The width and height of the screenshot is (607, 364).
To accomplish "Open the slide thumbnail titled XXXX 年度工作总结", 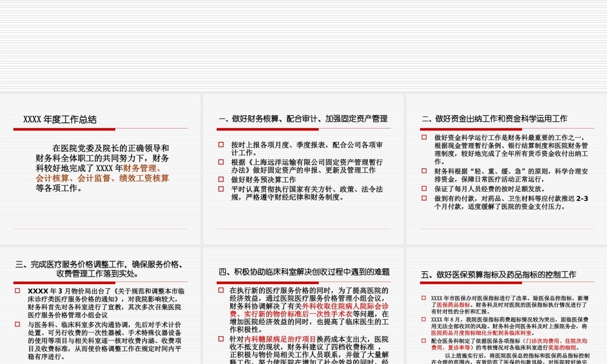I will [x=100, y=169].
